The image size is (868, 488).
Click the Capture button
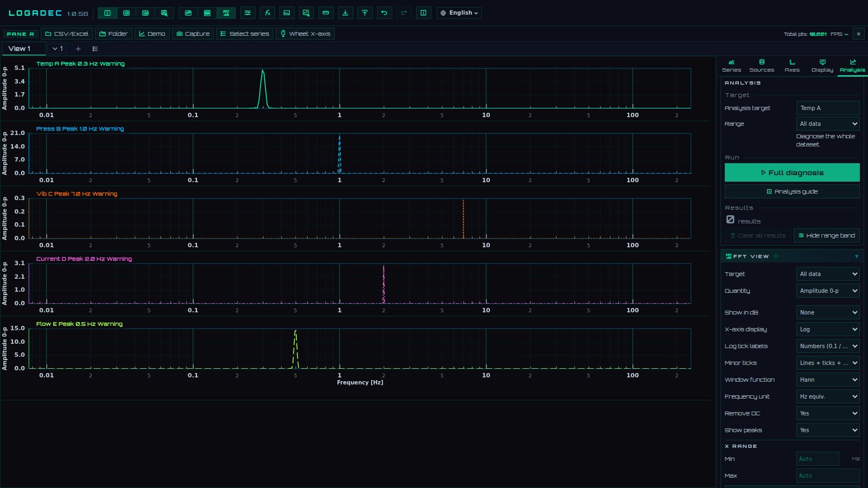(193, 34)
